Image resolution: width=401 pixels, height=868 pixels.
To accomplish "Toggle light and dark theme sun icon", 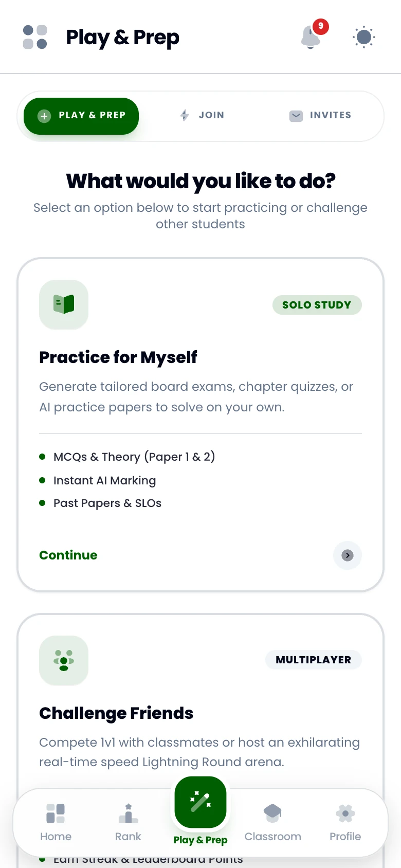I will [x=364, y=37].
